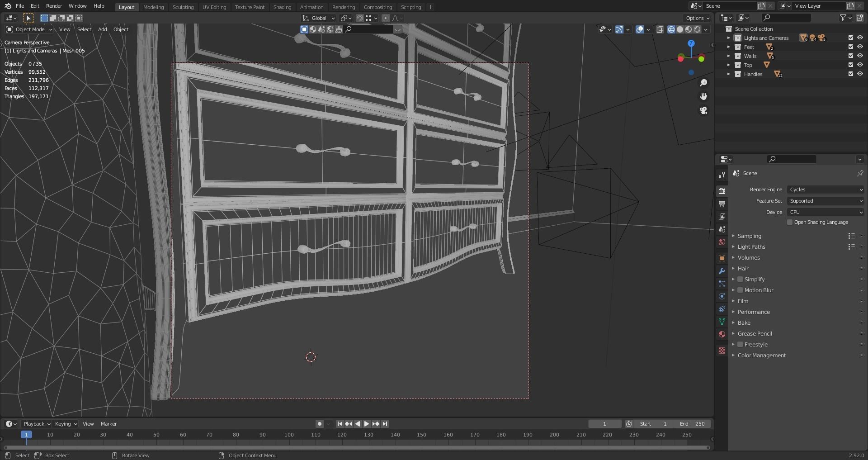This screenshot has width=868, height=460.
Task: Toggle snapping magnet in viewport header
Action: coord(360,18)
